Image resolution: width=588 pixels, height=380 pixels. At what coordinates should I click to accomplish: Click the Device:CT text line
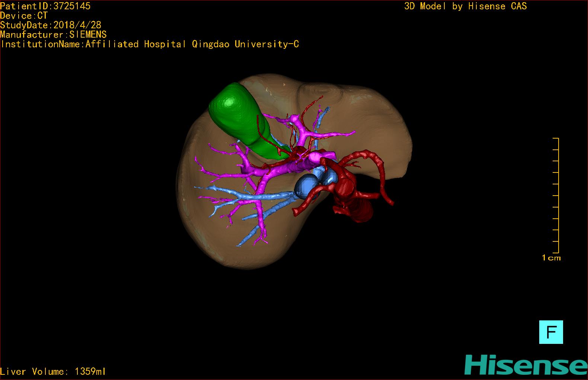pos(24,16)
